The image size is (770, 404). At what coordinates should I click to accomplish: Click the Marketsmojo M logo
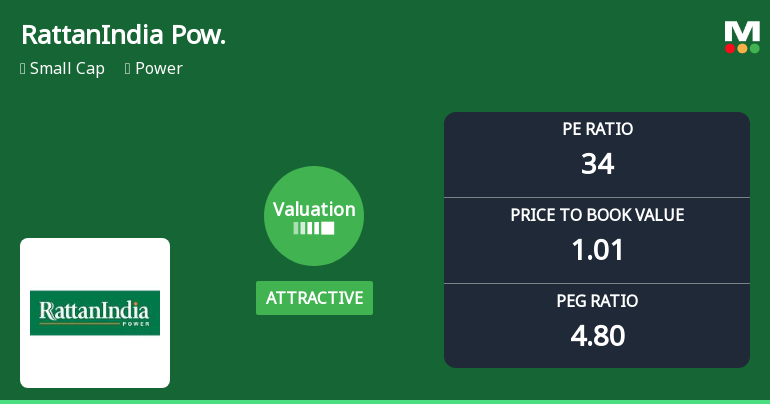click(742, 31)
